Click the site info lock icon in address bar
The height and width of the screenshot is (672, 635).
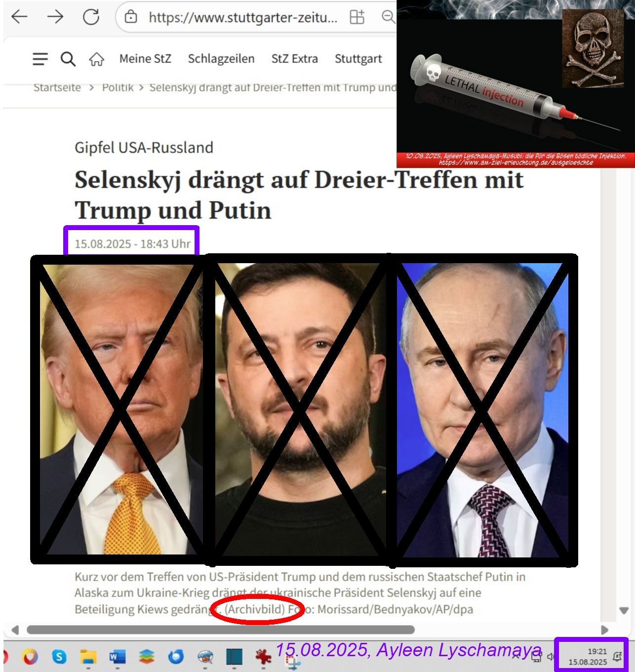pos(131,17)
